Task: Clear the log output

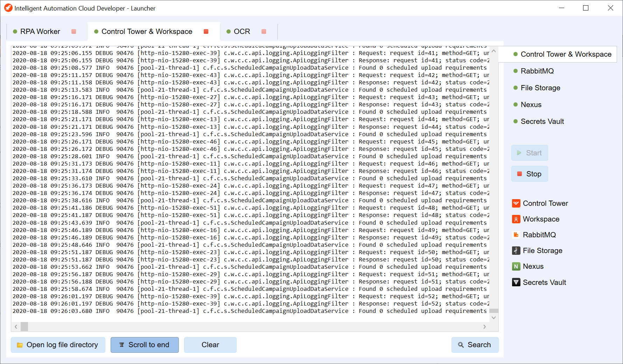Action: [x=210, y=345]
